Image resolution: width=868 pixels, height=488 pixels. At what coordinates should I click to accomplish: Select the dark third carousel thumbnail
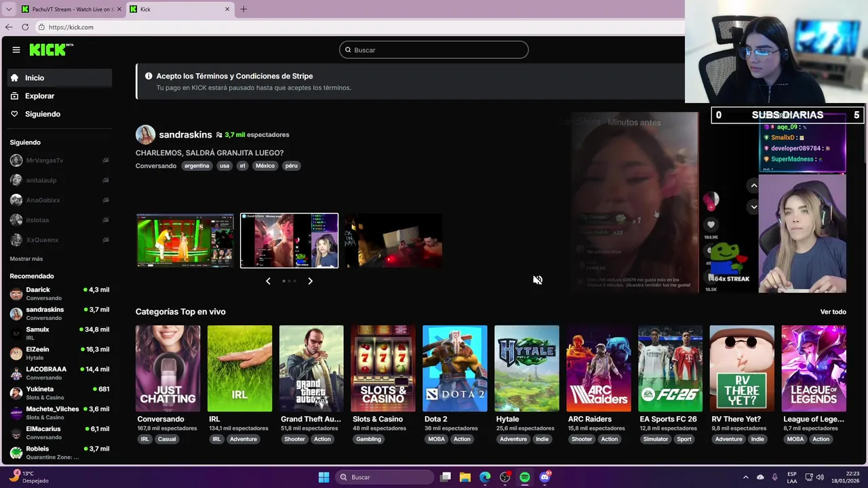click(x=393, y=241)
